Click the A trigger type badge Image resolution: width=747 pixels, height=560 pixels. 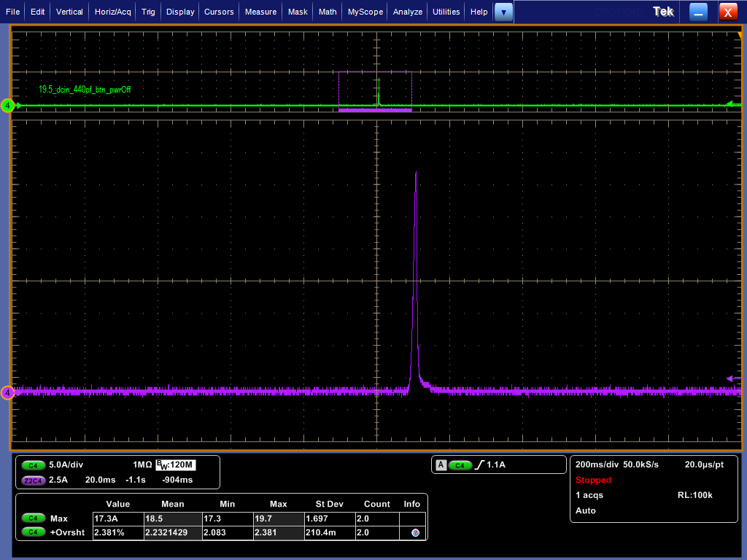pos(441,465)
